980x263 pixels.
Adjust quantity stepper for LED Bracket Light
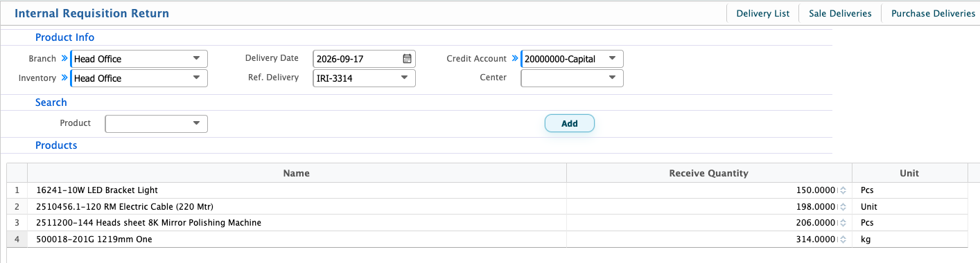pos(843,190)
